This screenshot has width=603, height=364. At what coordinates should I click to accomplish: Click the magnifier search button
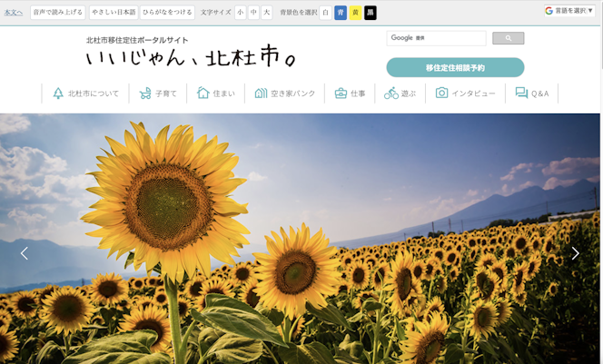pos(508,38)
